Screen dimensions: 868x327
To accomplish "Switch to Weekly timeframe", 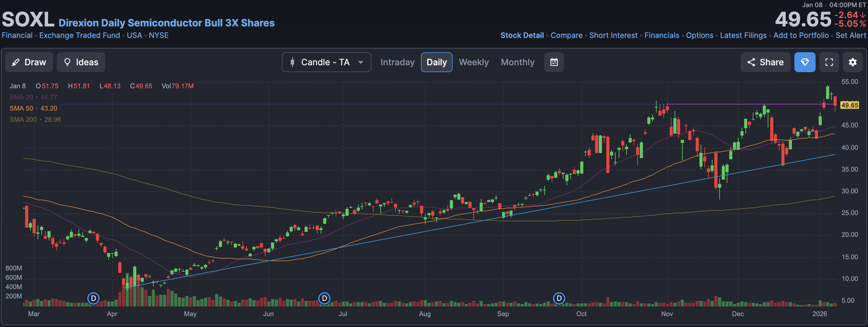I will (473, 62).
